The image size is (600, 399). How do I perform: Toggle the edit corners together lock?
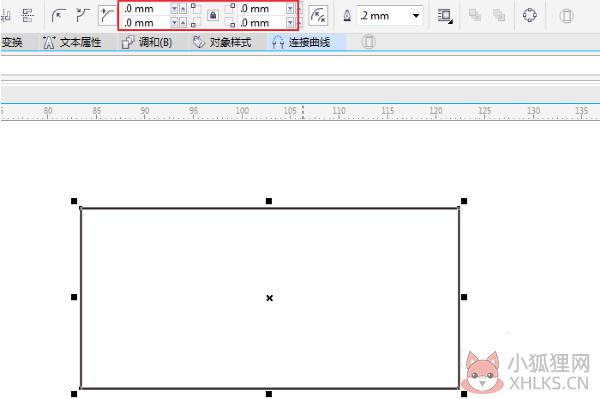(213, 16)
